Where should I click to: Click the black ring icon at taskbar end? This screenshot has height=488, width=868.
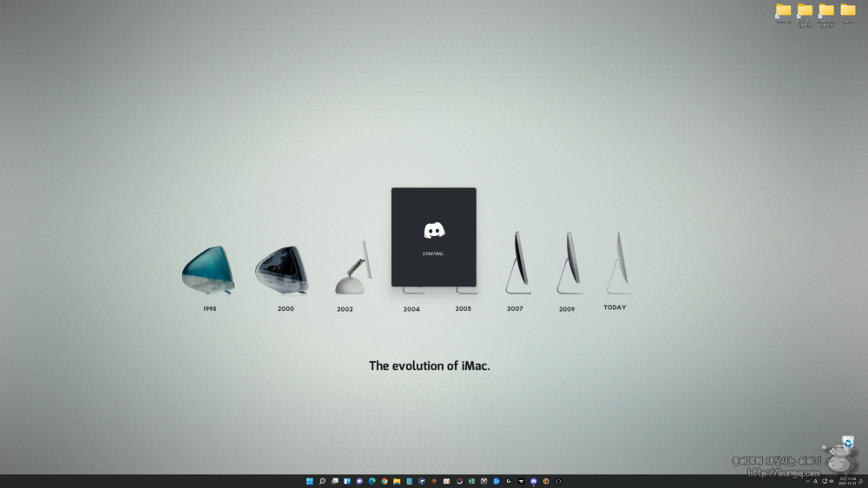point(558,481)
